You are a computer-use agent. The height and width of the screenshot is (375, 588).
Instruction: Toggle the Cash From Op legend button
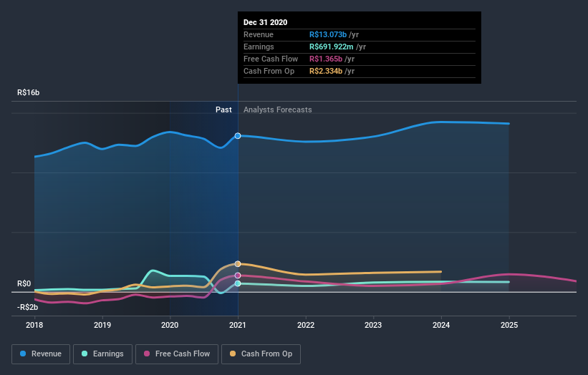(261, 354)
